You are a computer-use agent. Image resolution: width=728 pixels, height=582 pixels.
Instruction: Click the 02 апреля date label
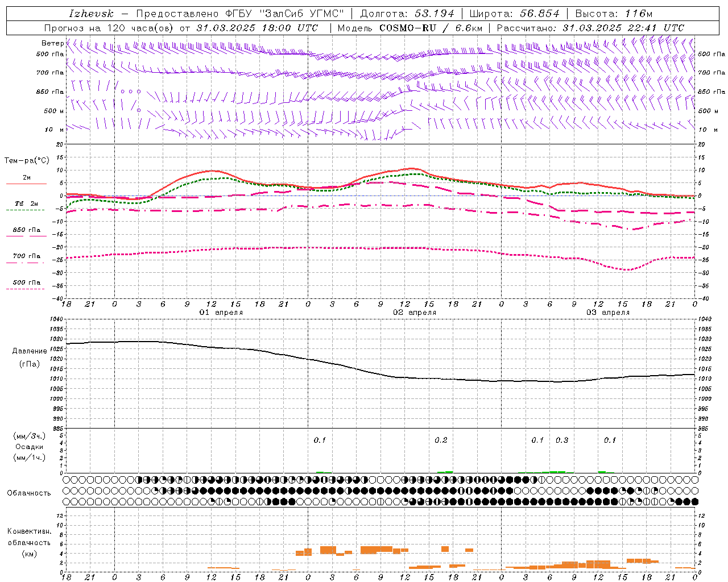tap(415, 313)
